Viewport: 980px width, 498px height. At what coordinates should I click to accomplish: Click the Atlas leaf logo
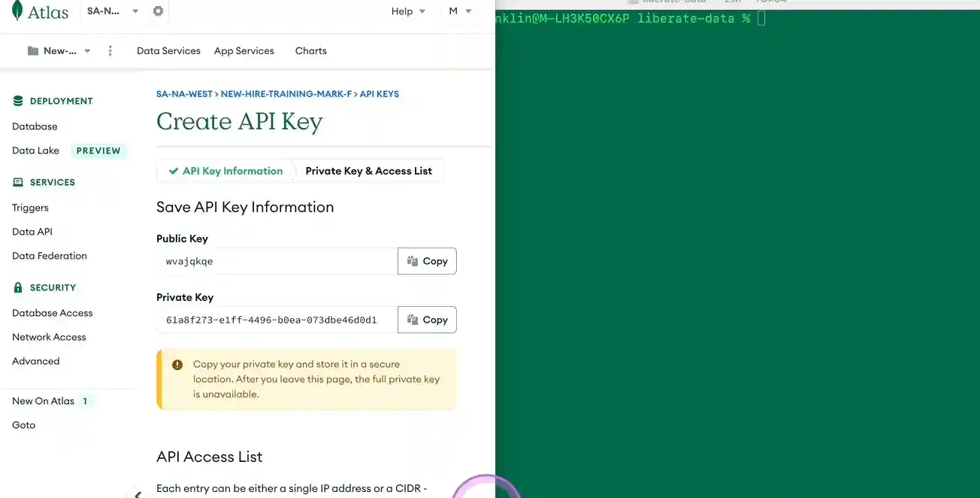click(x=17, y=11)
